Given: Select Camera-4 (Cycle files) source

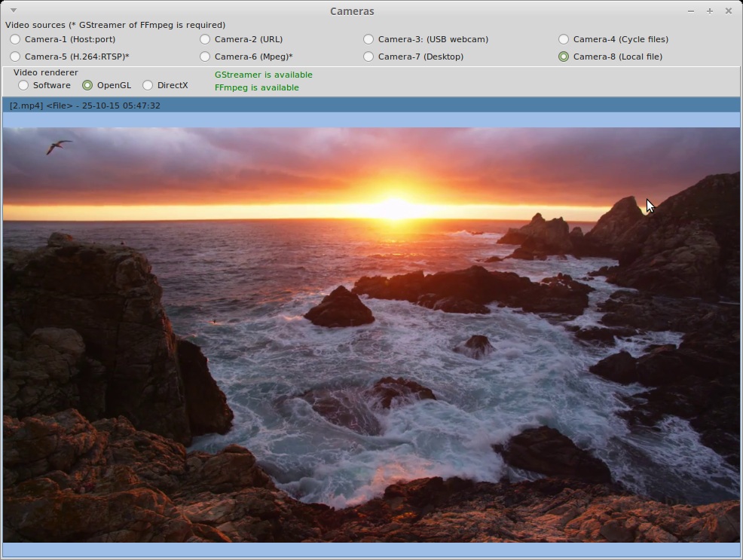Looking at the screenshot, I should coord(564,39).
